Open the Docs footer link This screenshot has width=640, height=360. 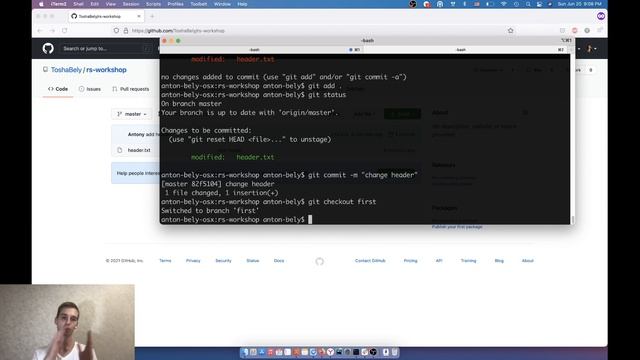(279, 260)
